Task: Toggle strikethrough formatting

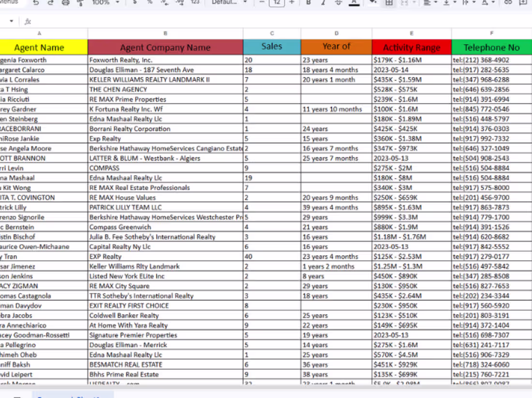Action: coord(338,2)
